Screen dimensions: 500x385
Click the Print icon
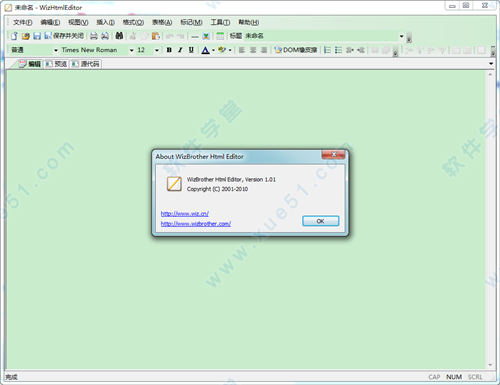[94, 36]
